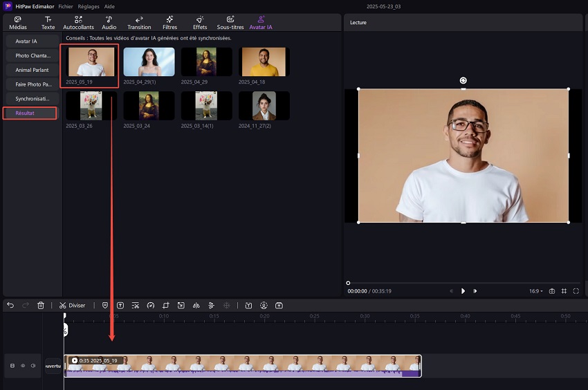Image resolution: width=588 pixels, height=390 pixels.
Task: Select the Avatar IA top tab
Action: pyautogui.click(x=261, y=23)
